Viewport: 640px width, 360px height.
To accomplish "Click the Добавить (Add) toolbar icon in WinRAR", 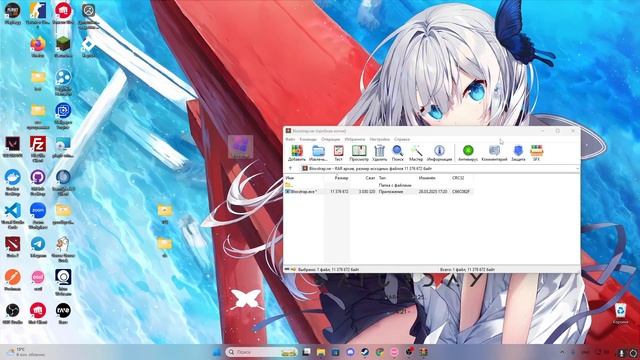I will tap(297, 153).
